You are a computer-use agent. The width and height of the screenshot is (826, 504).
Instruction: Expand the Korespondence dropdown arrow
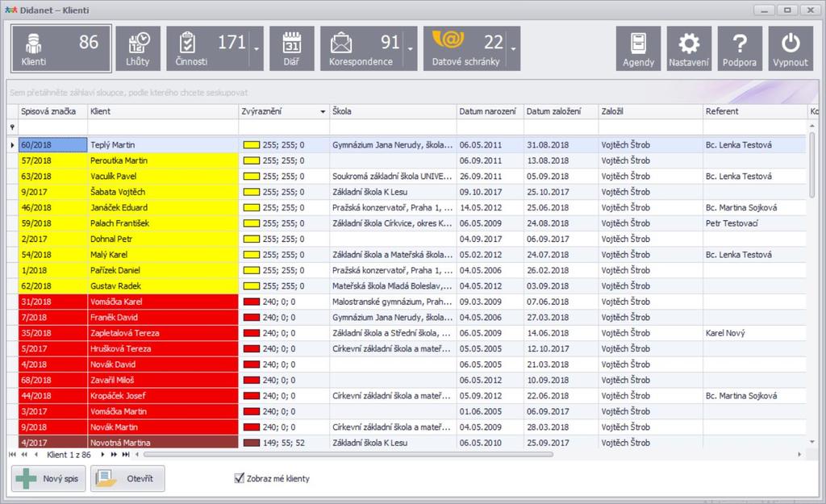click(411, 48)
